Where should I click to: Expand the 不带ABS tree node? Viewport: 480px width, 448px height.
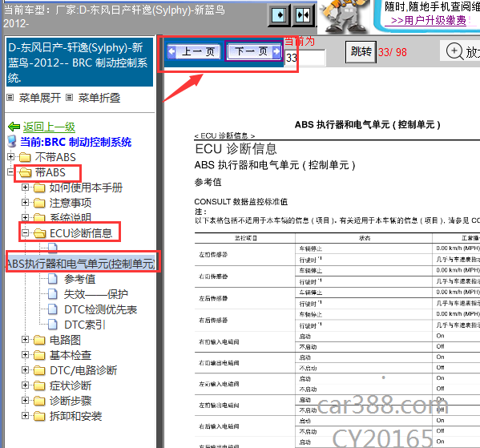pyautogui.click(x=10, y=157)
